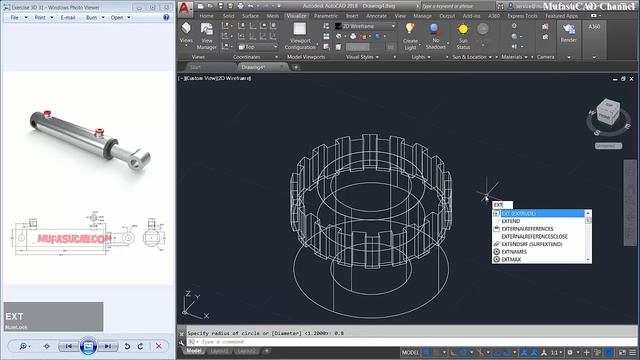640x360 pixels.
Task: Toggle the Sun Status icon
Action: [x=463, y=29]
